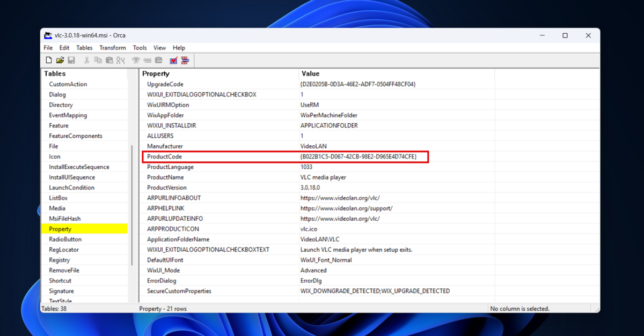The width and height of the screenshot is (644, 336).
Task: Click the window resize grip in status bar
Action: pyautogui.click(x=596, y=309)
